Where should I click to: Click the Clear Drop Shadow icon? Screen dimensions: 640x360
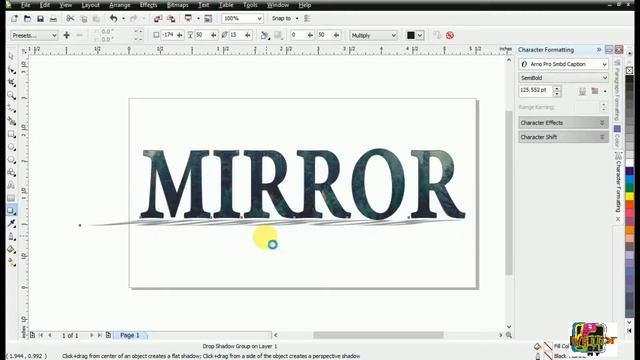click(450, 36)
